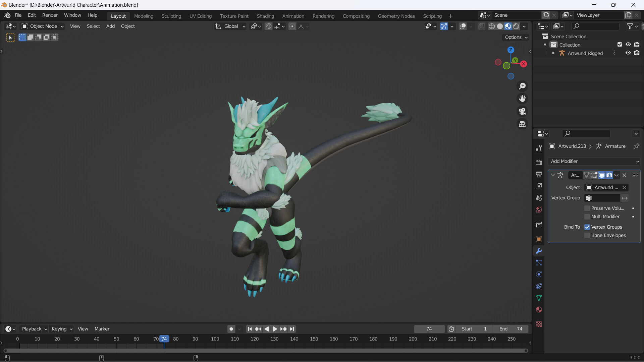Uncheck Vertex Groups under Bind To
This screenshot has height=362, width=644.
[x=587, y=227]
